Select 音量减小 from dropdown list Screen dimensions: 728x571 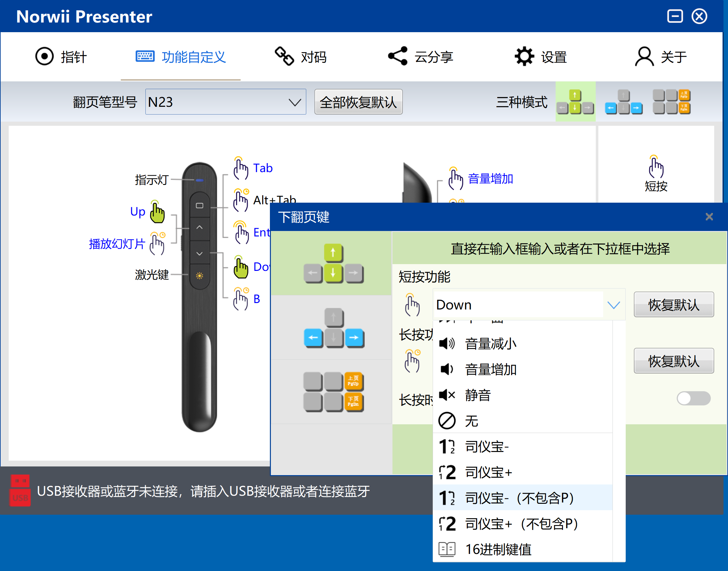click(523, 343)
